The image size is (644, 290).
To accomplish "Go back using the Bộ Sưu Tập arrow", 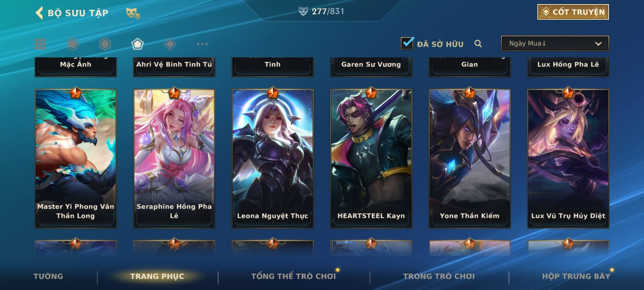I will [x=39, y=13].
